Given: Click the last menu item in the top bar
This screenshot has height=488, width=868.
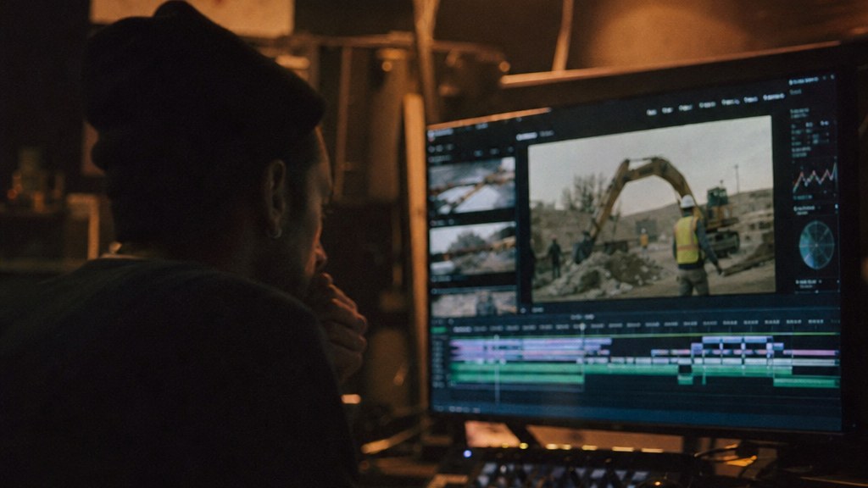Looking at the screenshot, I should pos(773,97).
